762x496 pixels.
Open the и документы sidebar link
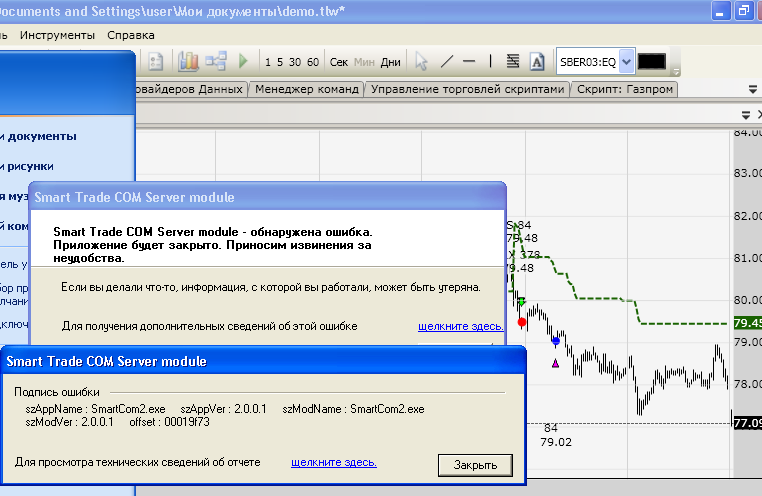(38, 137)
